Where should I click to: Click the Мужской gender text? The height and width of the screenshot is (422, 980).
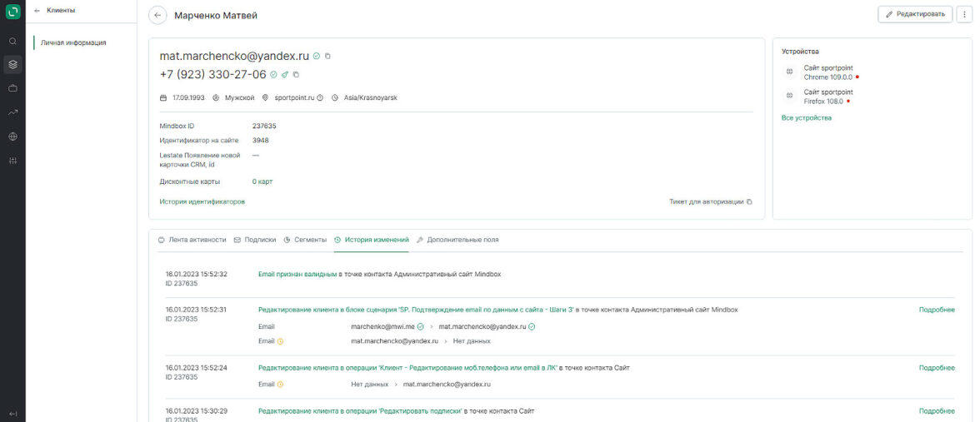point(239,98)
